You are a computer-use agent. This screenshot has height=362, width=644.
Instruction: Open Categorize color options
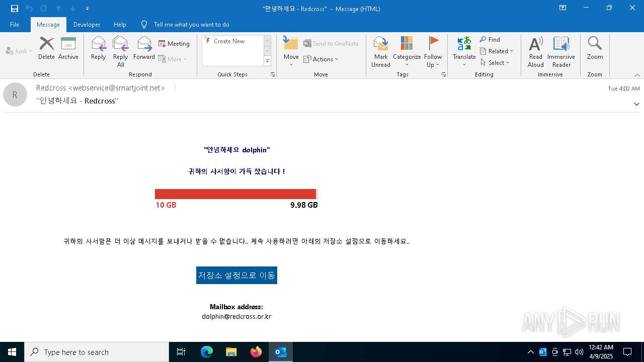click(407, 52)
